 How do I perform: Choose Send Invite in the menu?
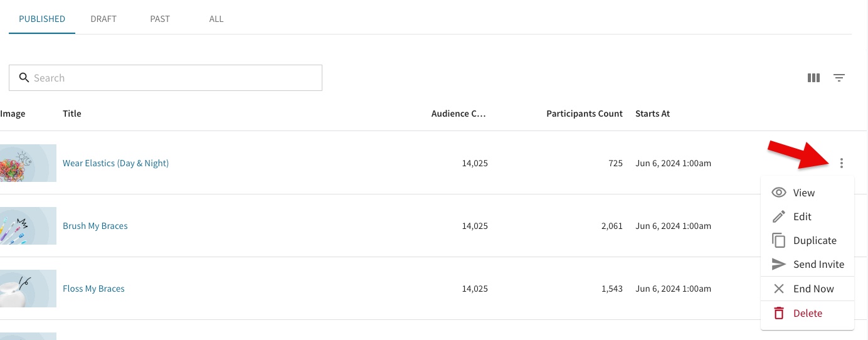pyautogui.click(x=807, y=264)
